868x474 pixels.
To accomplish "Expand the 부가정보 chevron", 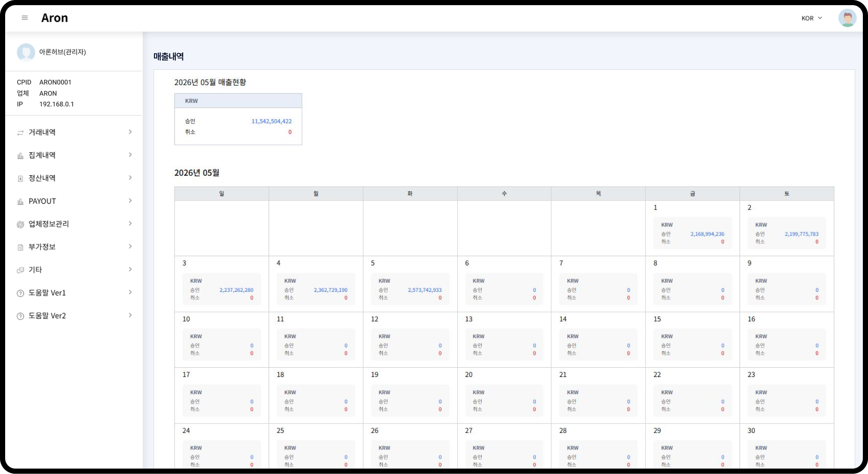I will [130, 246].
